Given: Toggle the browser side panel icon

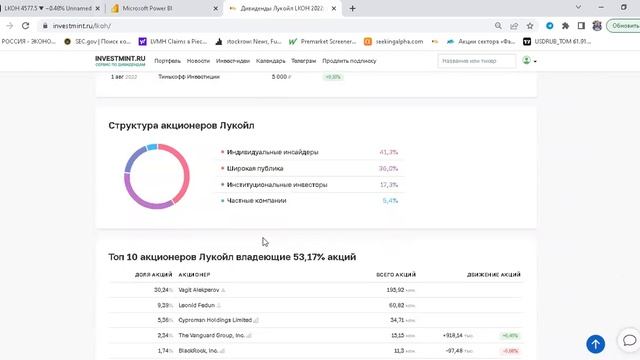Looking at the screenshot, I should tap(581, 26).
